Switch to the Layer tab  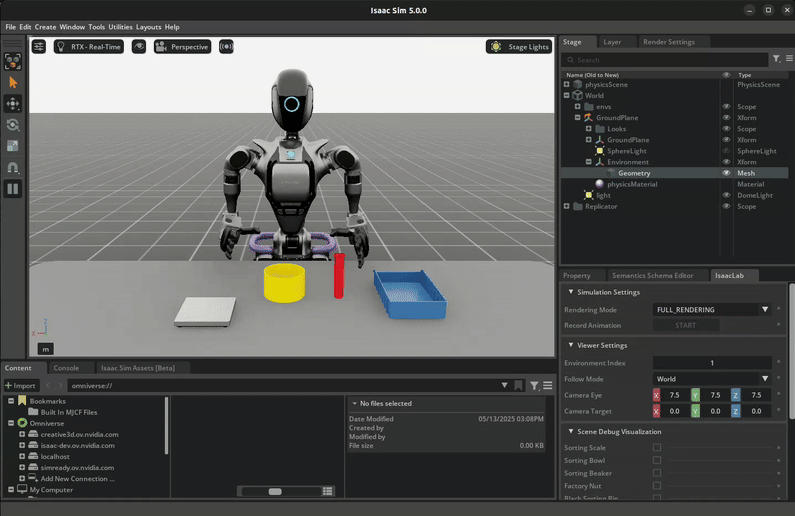coord(612,42)
